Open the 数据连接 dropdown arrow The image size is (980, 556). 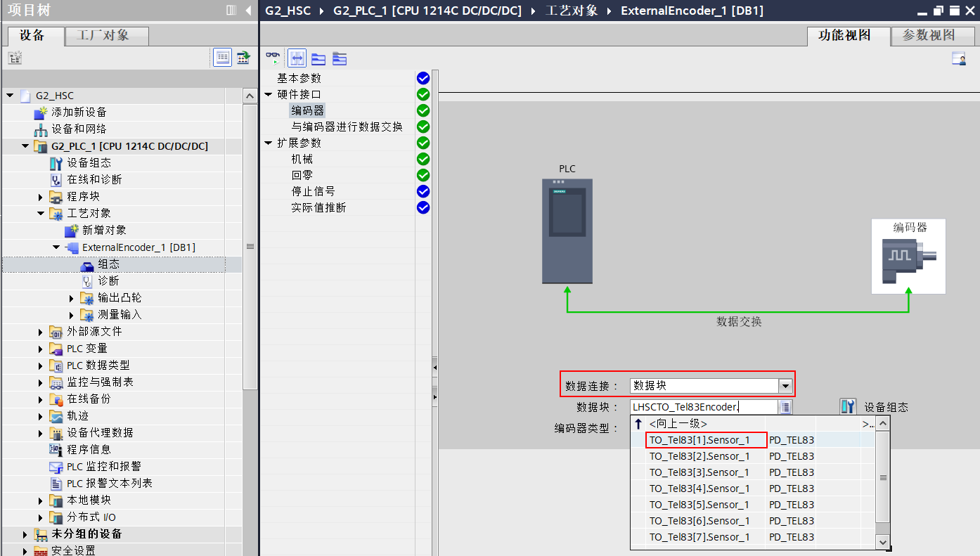click(785, 386)
